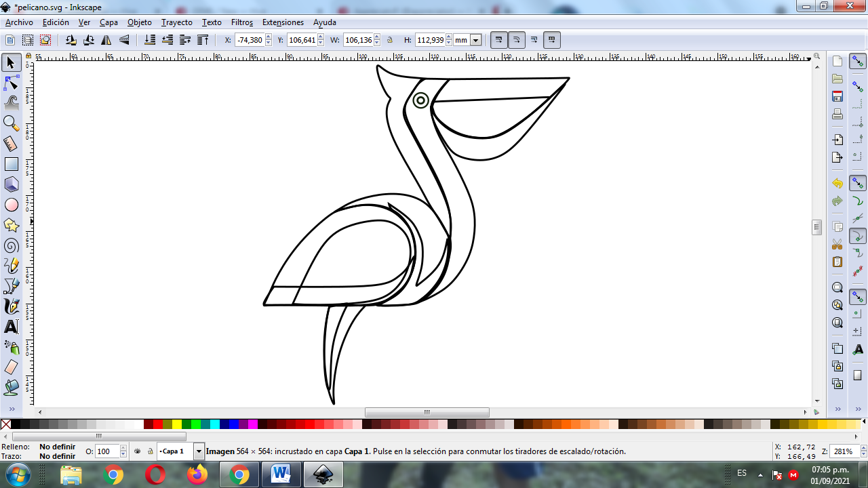Toggle move patterns with objects
Image resolution: width=868 pixels, height=488 pixels.
point(552,40)
